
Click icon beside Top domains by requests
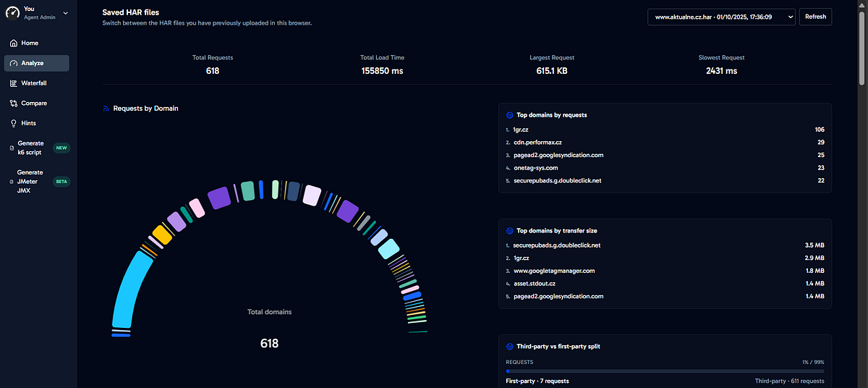(509, 115)
